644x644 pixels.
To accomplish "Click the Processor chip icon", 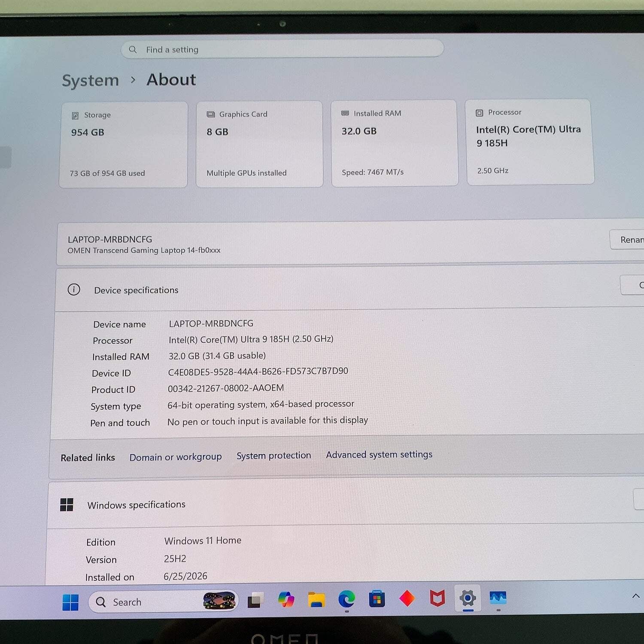I will [x=480, y=113].
